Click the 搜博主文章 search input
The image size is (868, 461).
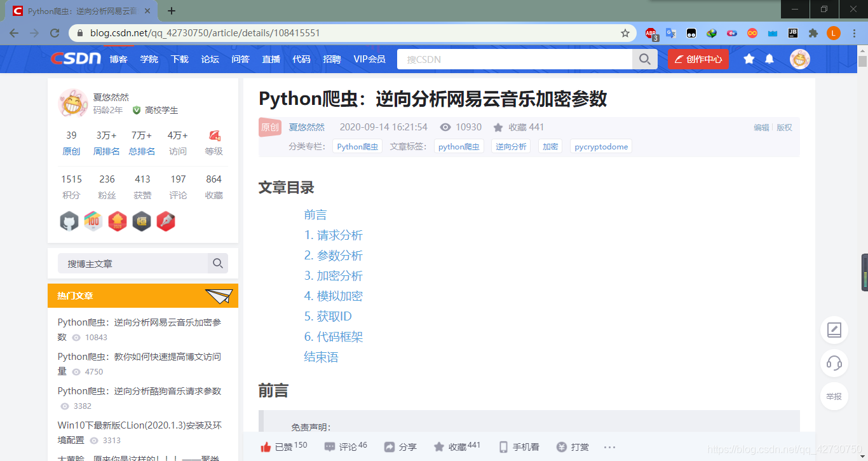pyautogui.click(x=133, y=263)
